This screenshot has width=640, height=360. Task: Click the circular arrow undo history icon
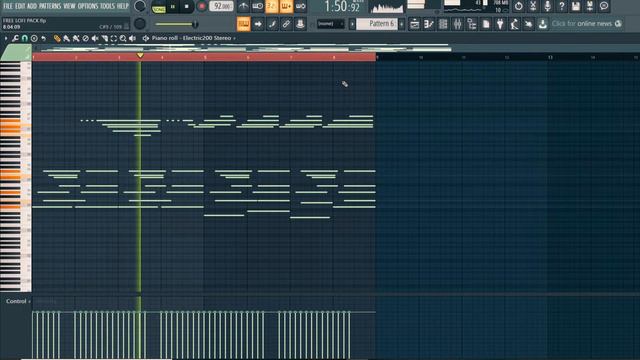(x=518, y=6)
